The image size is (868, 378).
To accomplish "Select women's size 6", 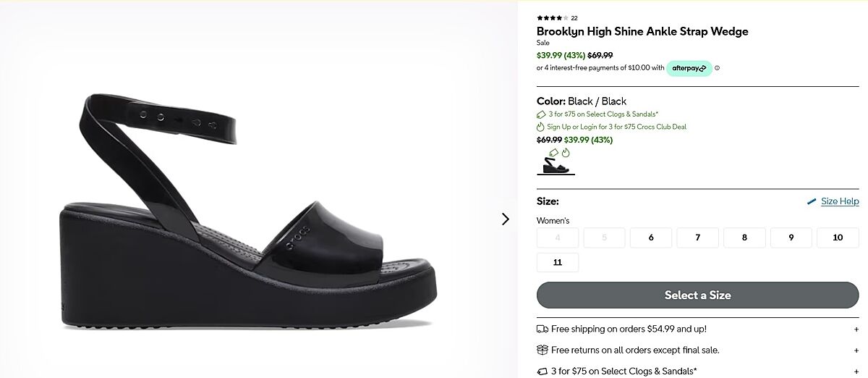I will coord(650,238).
